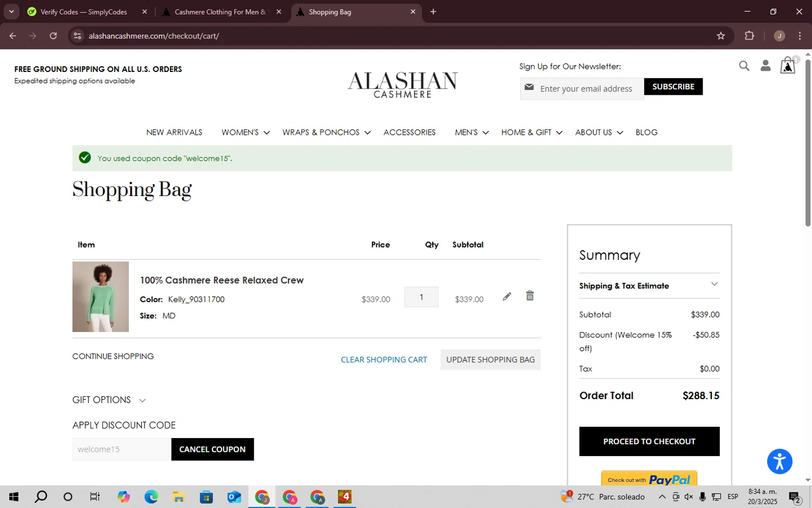812x508 pixels.
Task: Open the Blog menu item
Action: 646,132
